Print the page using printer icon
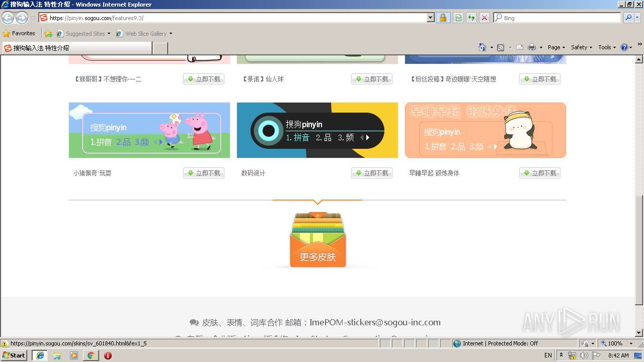The image size is (644, 362). [532, 47]
